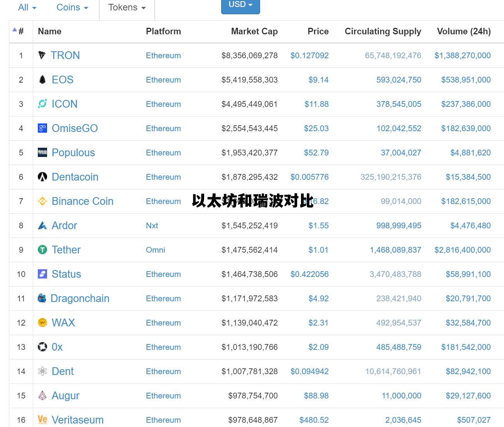The width and height of the screenshot is (504, 427).
Task: Click Tether volume $2,816,400,000
Action: [x=463, y=250]
